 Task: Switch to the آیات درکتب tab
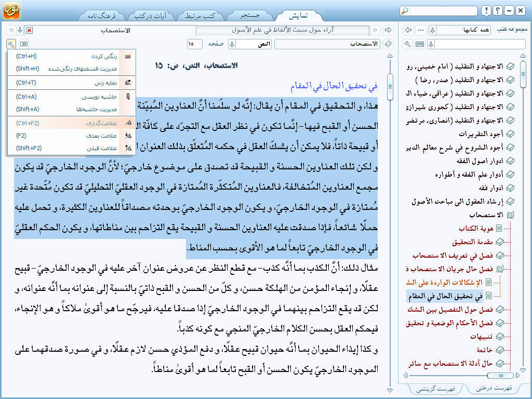pos(150,16)
